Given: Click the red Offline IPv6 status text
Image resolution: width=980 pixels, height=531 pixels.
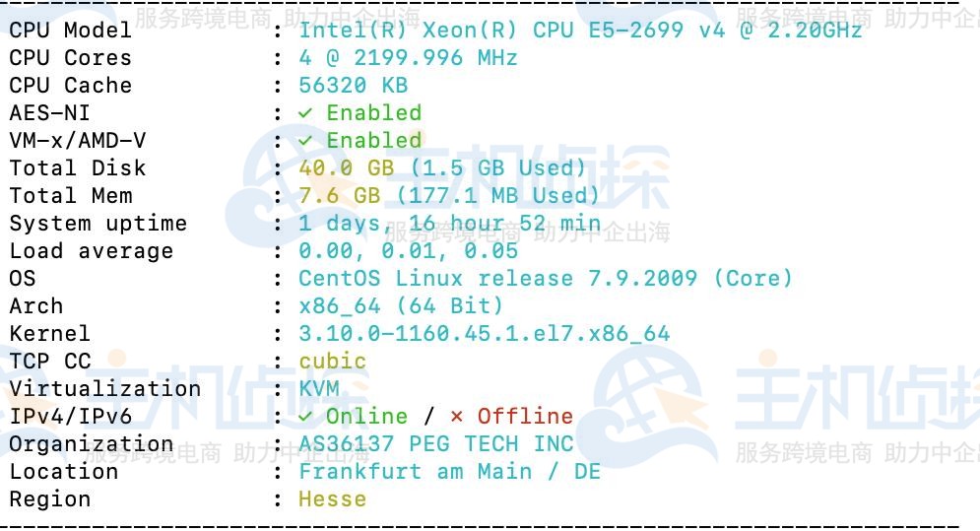Looking at the screenshot, I should coord(525,417).
